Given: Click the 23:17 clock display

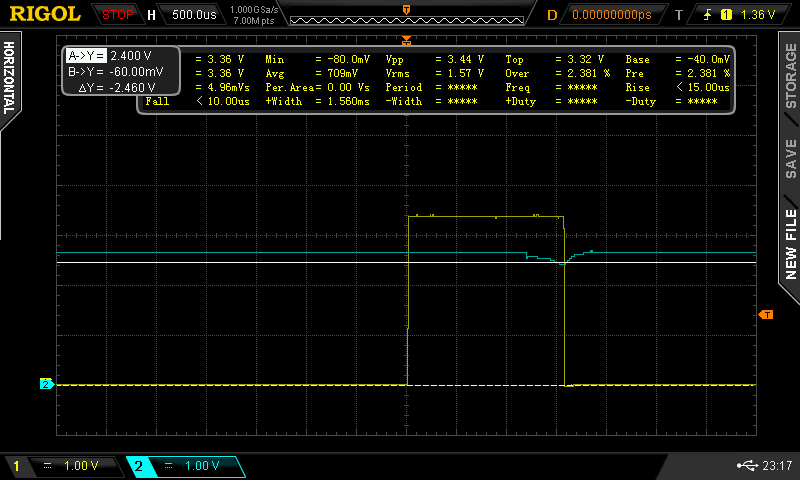Looking at the screenshot, I should [777, 466].
